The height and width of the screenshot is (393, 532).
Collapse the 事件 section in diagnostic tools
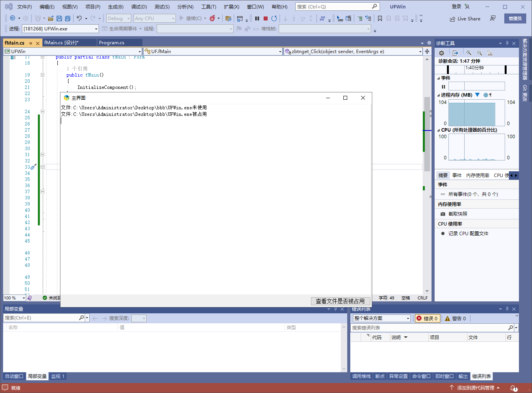(438, 78)
